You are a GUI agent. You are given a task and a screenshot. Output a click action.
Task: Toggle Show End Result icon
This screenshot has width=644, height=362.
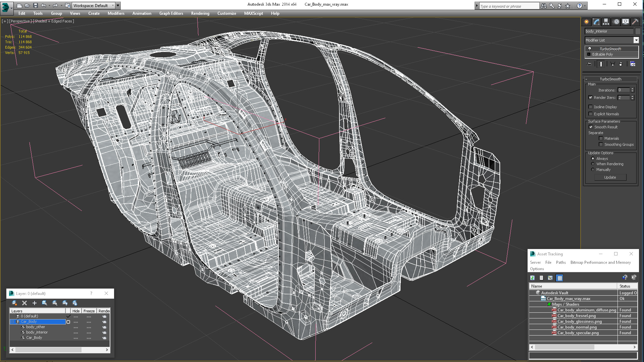tap(601, 64)
